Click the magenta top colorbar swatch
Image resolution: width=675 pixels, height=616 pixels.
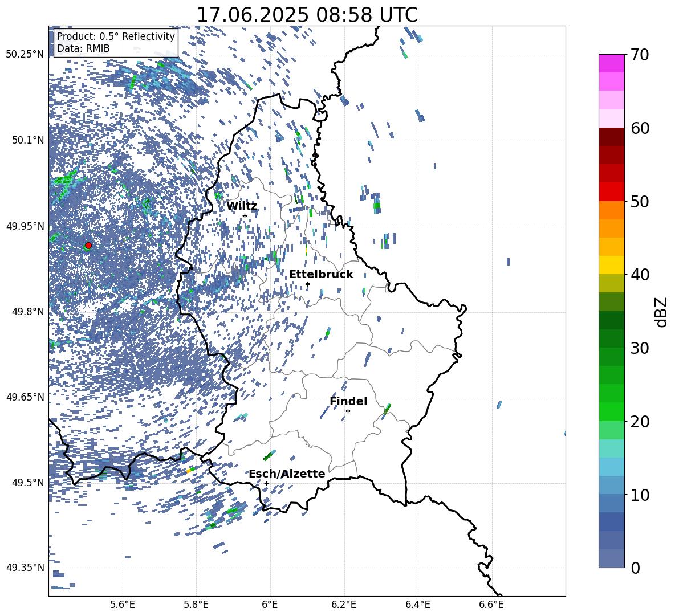pyautogui.click(x=612, y=63)
